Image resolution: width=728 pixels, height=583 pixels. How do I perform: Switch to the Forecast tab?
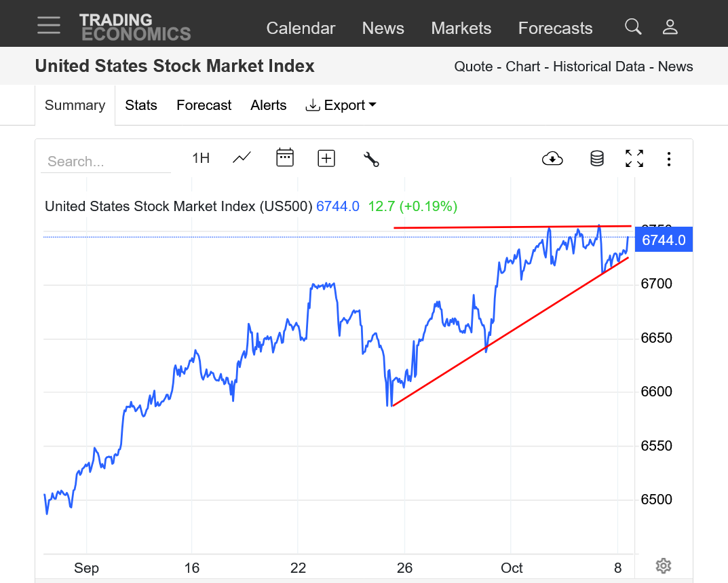[204, 105]
